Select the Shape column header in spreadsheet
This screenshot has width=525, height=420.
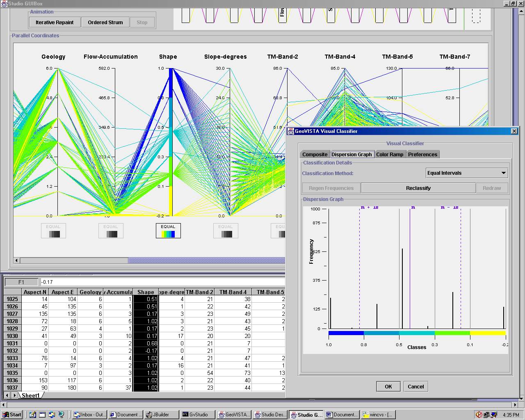click(x=146, y=292)
